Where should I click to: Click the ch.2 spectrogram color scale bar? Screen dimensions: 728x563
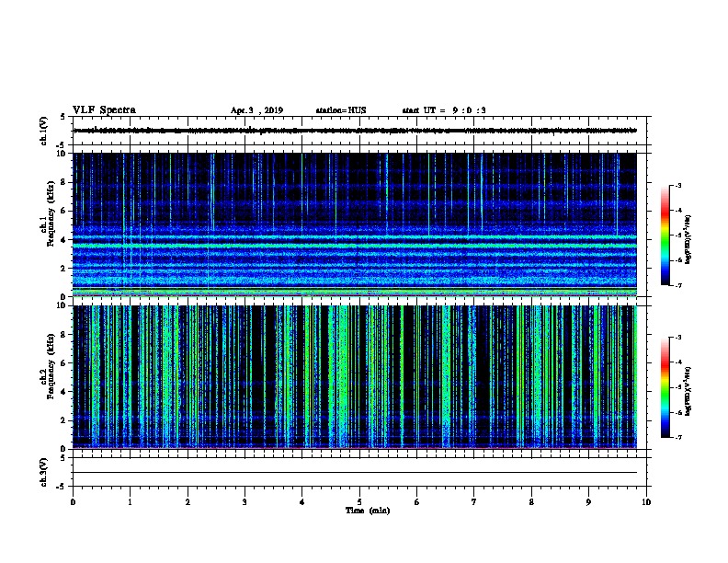click(x=665, y=387)
